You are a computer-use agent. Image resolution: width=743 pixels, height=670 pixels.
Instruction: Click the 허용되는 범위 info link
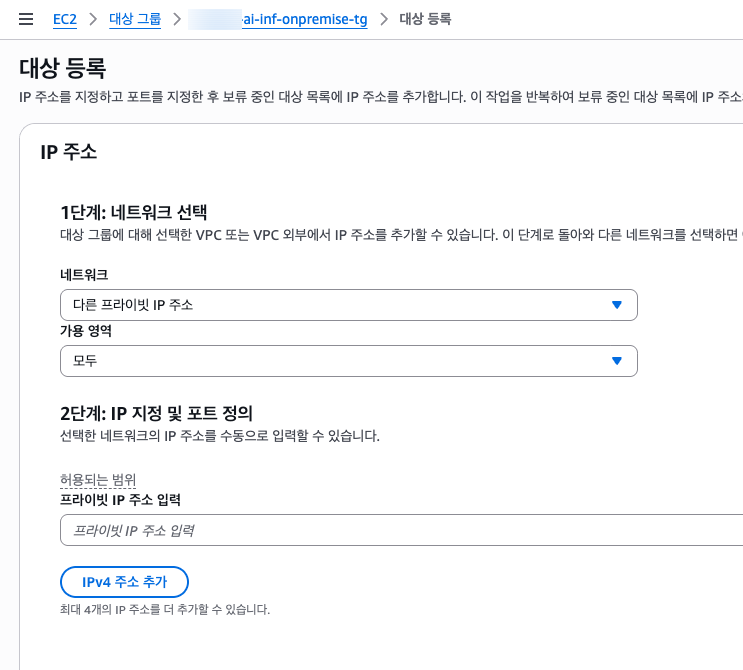coord(98,480)
